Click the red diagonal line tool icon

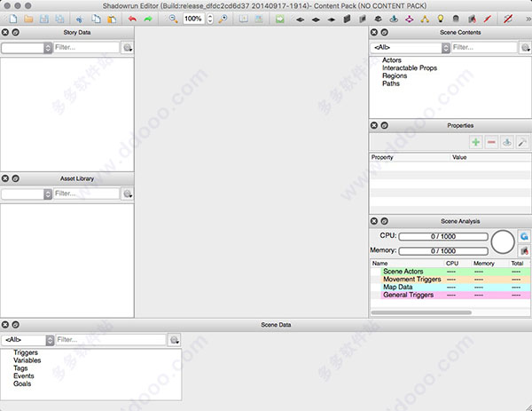(488, 19)
